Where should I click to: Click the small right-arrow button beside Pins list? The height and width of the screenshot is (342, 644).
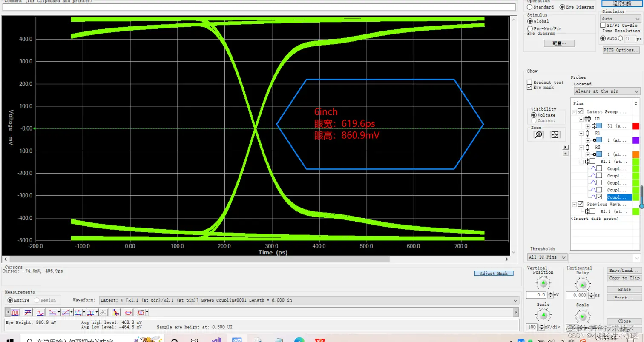[x=566, y=147]
